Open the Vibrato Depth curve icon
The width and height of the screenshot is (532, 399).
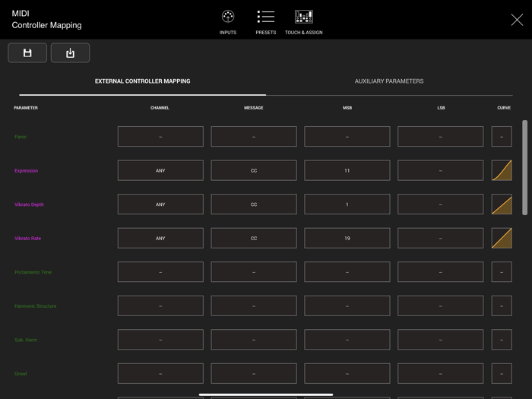(x=502, y=204)
